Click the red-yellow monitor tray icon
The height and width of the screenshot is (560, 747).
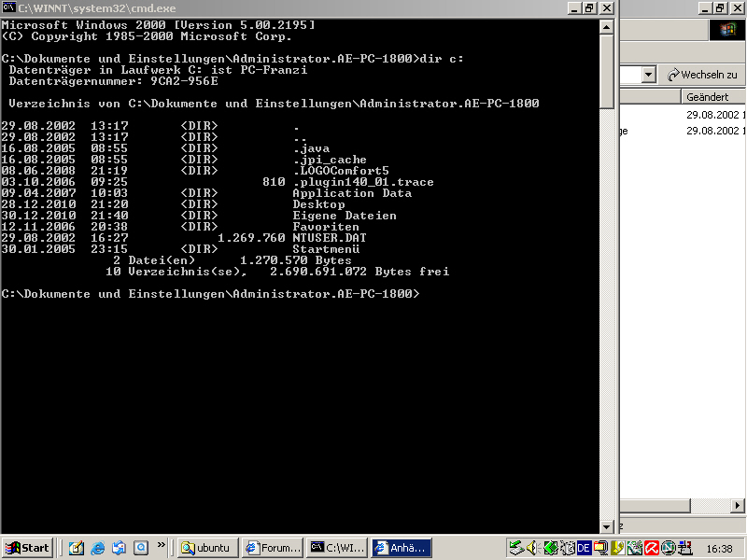[x=600, y=548]
